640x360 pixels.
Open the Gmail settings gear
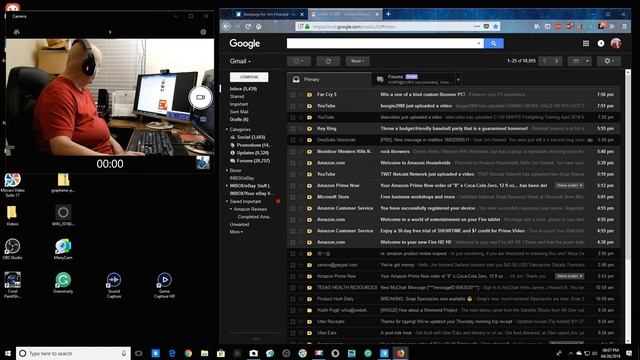click(609, 61)
